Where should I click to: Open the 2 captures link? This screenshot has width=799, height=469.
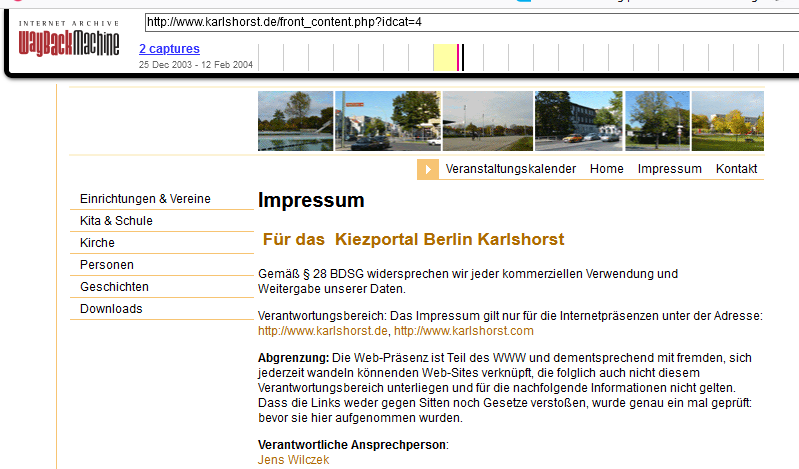[x=169, y=48]
